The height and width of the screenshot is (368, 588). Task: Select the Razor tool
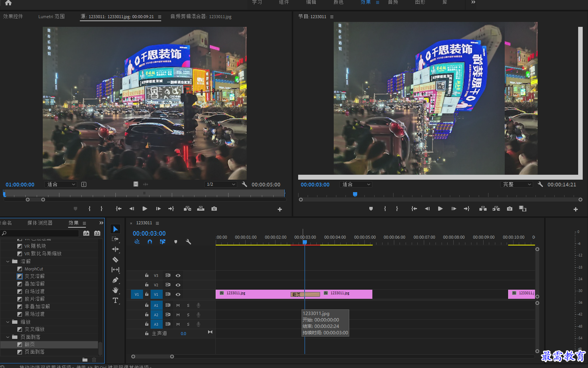pyautogui.click(x=115, y=260)
